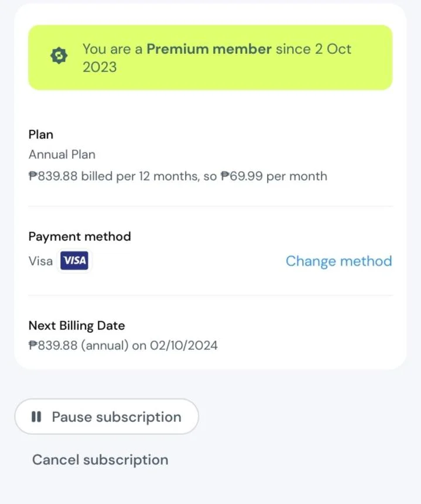Viewport: 421px width, 504px height.
Task: Click the Premium member bold text
Action: click(209, 49)
